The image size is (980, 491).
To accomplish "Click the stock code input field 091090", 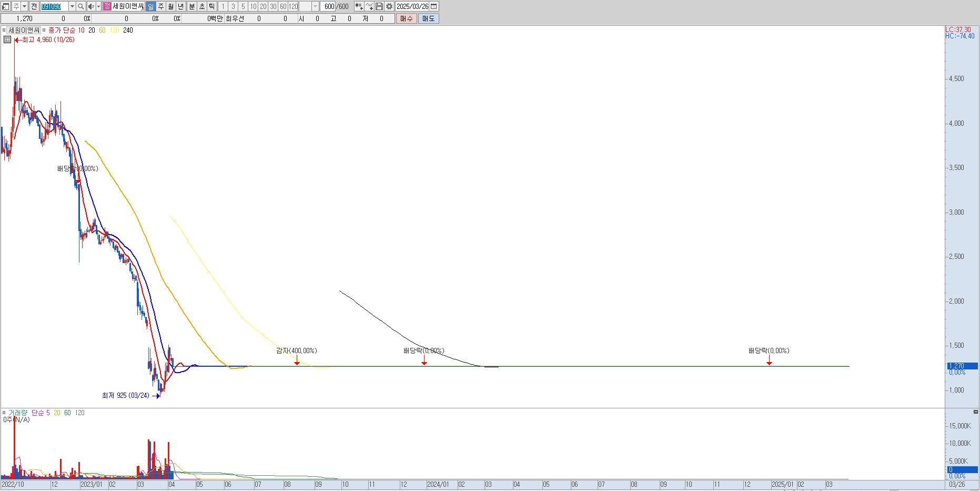I will click(54, 6).
